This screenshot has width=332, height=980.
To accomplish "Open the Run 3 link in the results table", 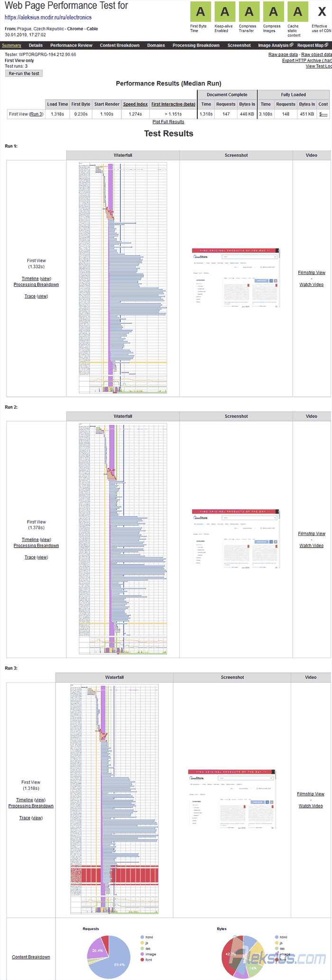I will tap(36, 114).
